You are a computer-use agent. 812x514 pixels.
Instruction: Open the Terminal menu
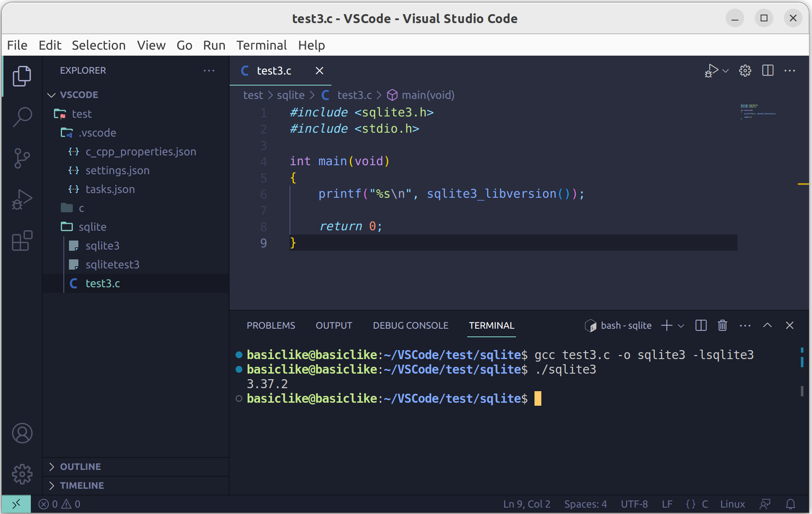tap(261, 45)
